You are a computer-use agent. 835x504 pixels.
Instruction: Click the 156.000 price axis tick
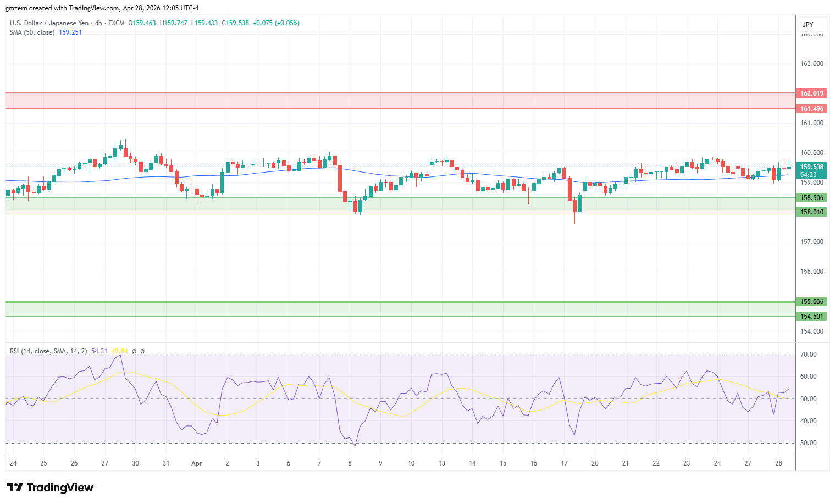pos(812,272)
